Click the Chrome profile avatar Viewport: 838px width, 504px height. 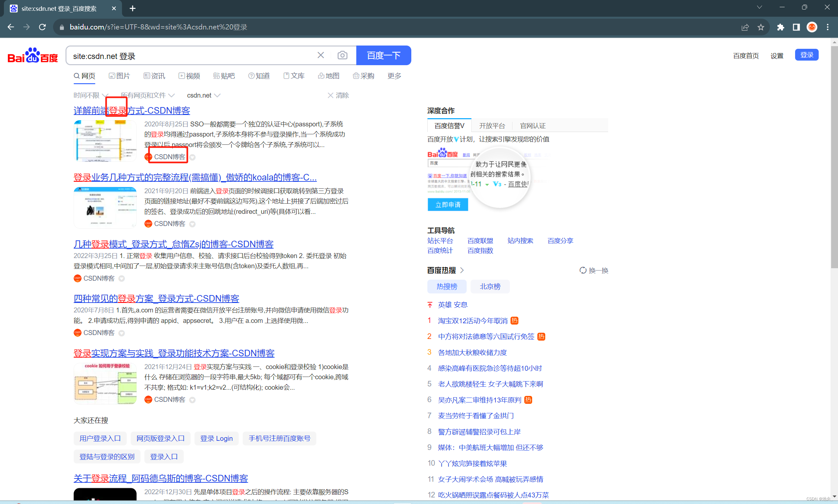pos(812,27)
